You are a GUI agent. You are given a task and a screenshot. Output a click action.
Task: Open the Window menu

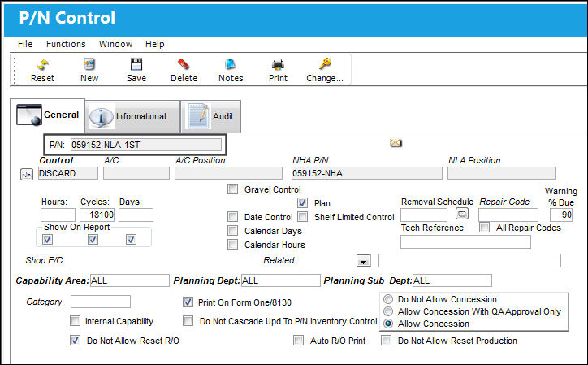(115, 44)
